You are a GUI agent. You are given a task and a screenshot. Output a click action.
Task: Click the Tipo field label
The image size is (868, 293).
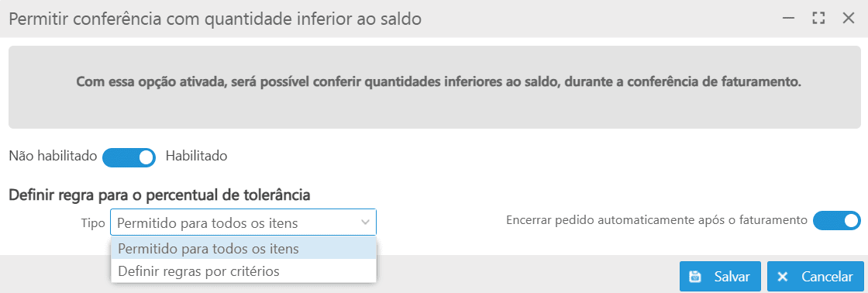(93, 223)
